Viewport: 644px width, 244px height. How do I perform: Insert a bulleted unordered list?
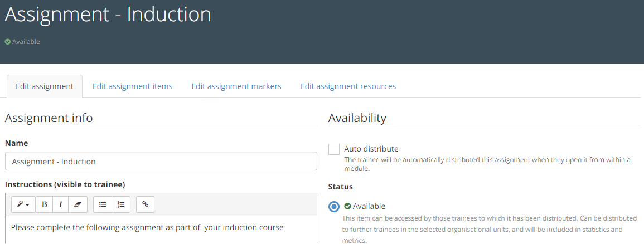(103, 204)
